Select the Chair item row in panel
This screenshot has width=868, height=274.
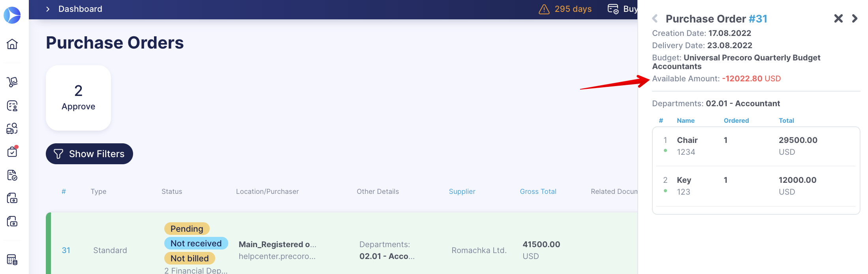pos(756,146)
